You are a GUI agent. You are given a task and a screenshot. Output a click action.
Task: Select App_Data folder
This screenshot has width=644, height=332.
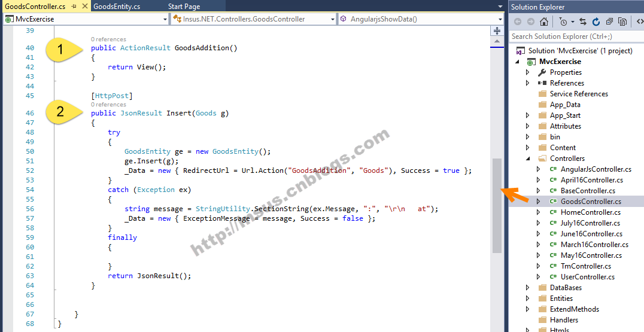(565, 105)
